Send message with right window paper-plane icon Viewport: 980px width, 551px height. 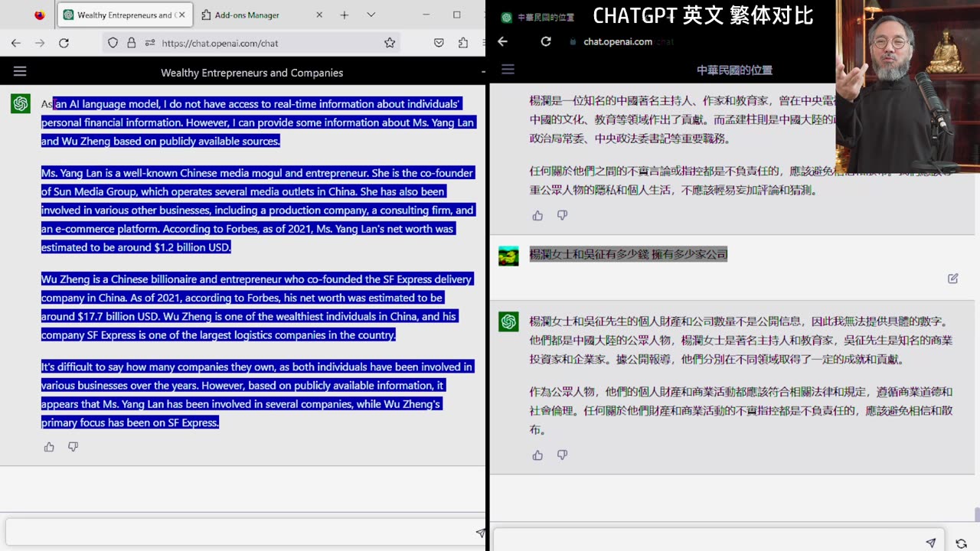click(931, 543)
